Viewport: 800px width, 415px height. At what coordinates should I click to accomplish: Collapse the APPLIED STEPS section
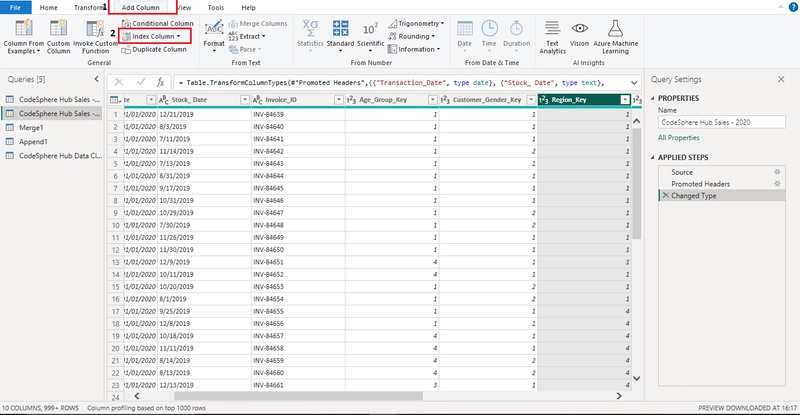(653, 157)
